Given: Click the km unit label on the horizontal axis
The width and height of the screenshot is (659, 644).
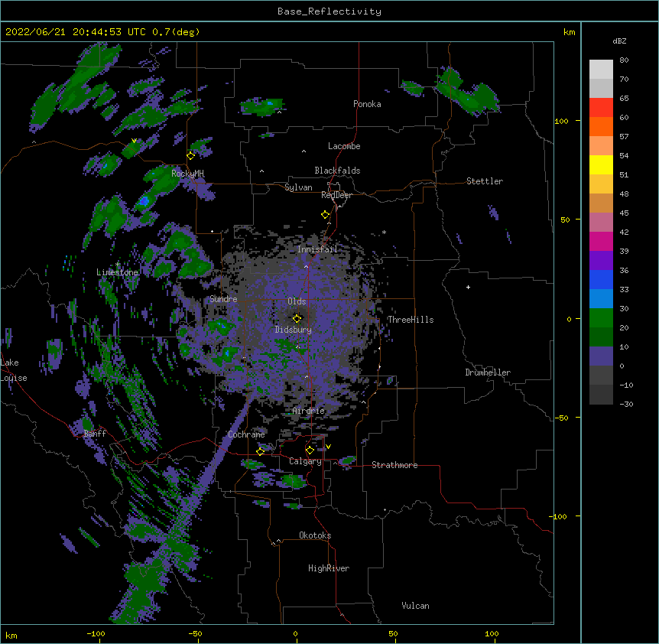Looking at the screenshot, I should [11, 635].
